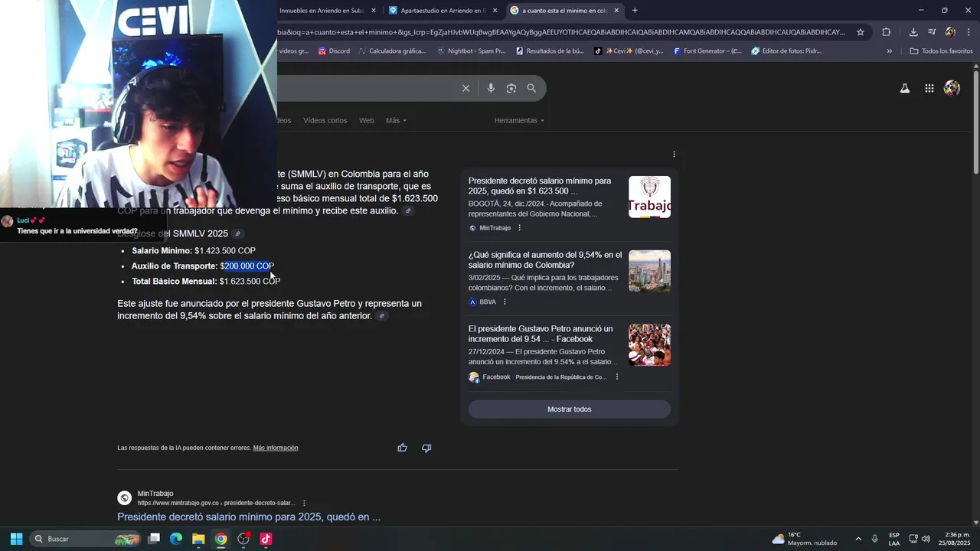Viewport: 980px width, 551px height.
Task: Bookmark this page with the star icon
Action: point(861,32)
